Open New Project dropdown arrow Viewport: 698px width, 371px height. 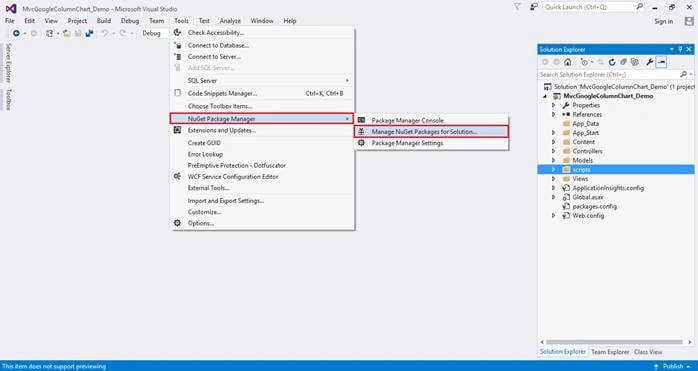click(x=58, y=33)
